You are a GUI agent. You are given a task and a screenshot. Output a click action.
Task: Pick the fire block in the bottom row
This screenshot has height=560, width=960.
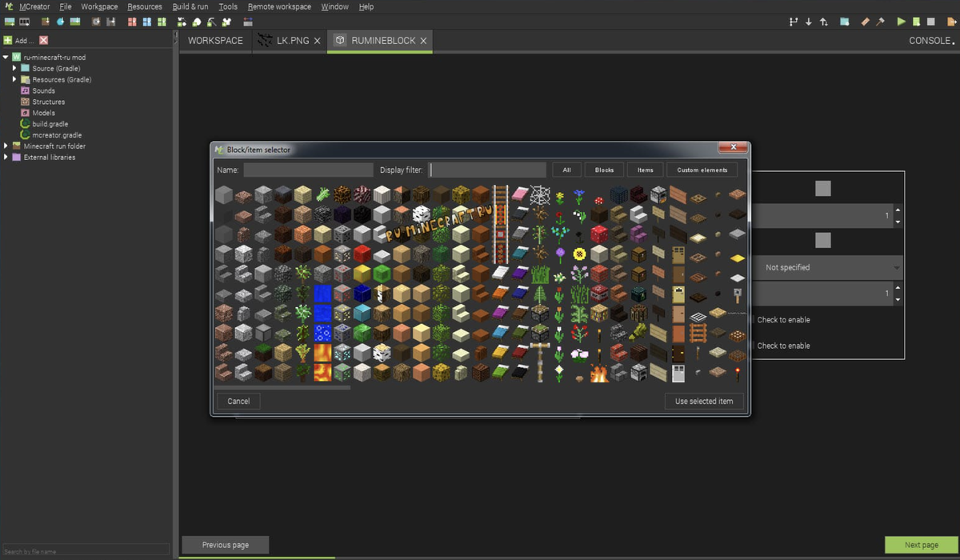coord(599,373)
